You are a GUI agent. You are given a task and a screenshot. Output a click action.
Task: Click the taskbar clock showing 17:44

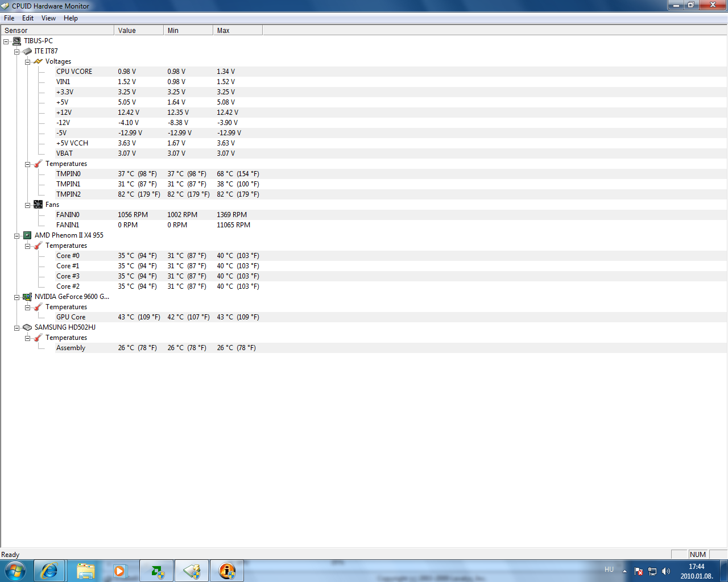[x=697, y=571]
